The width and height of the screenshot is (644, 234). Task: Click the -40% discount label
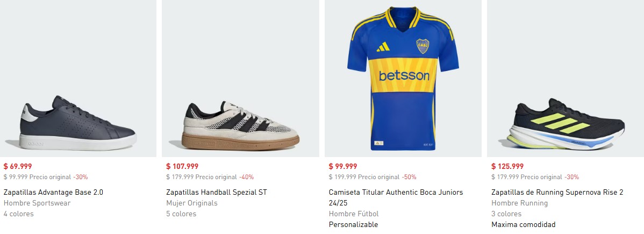(246, 177)
